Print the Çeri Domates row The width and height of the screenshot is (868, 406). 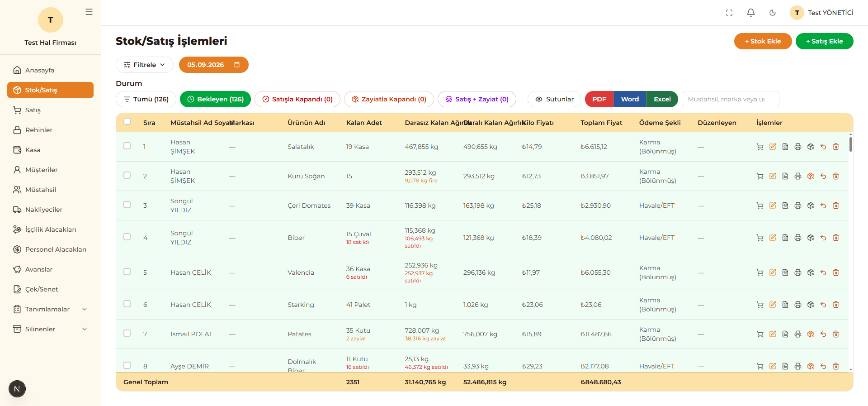click(x=798, y=205)
